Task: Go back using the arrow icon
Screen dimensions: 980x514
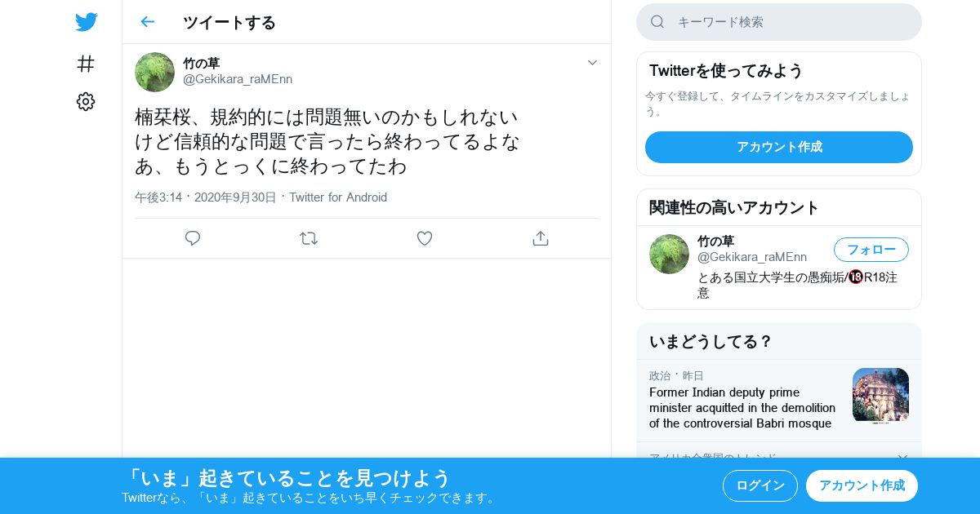Action: (x=147, y=22)
